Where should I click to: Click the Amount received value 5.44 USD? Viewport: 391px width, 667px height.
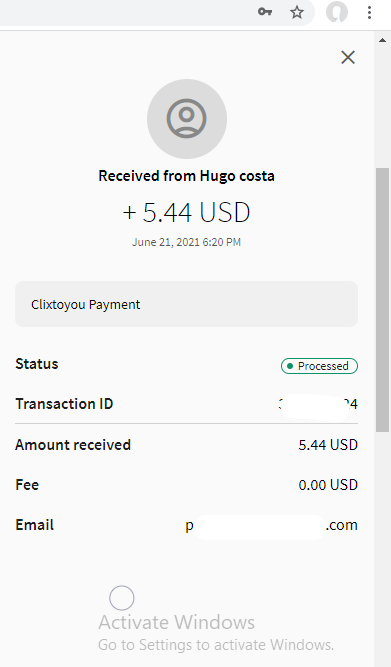point(328,445)
